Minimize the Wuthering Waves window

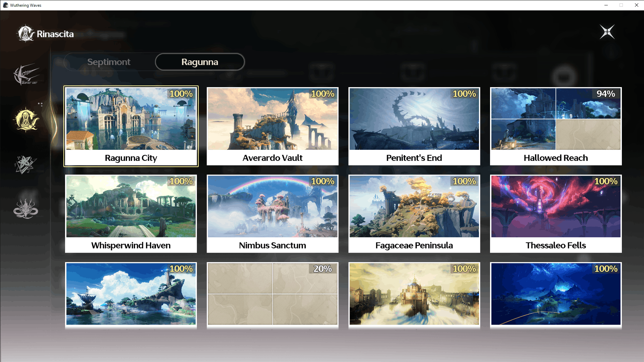606,5
